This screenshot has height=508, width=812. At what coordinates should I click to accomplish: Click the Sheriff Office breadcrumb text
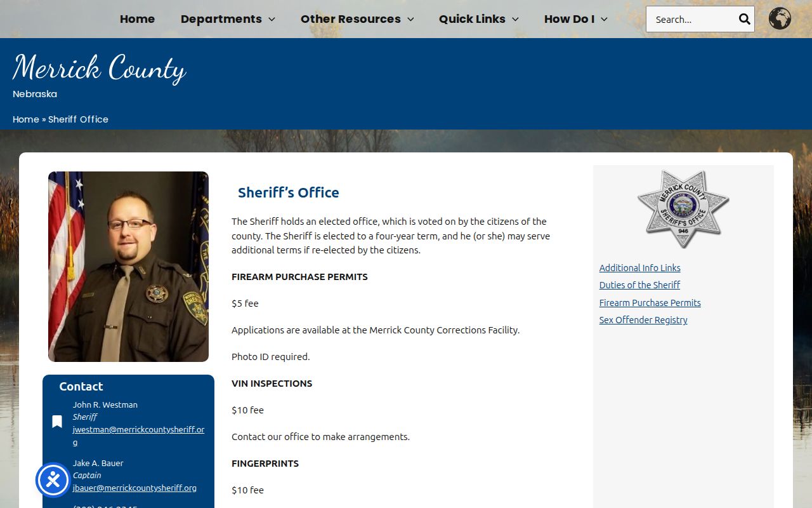[x=78, y=119]
